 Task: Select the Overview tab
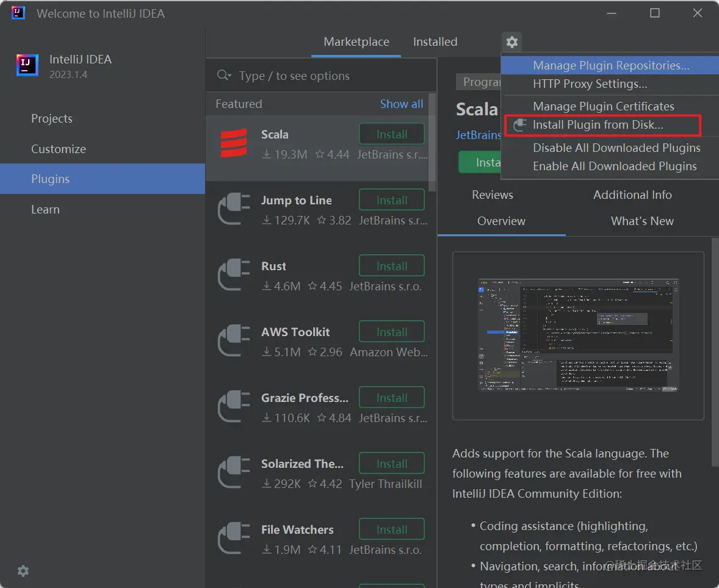[x=501, y=221]
